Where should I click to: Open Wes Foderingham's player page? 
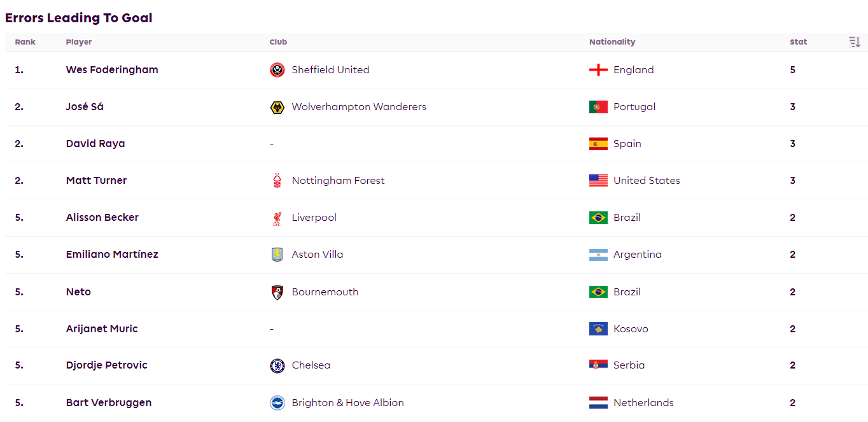point(112,70)
